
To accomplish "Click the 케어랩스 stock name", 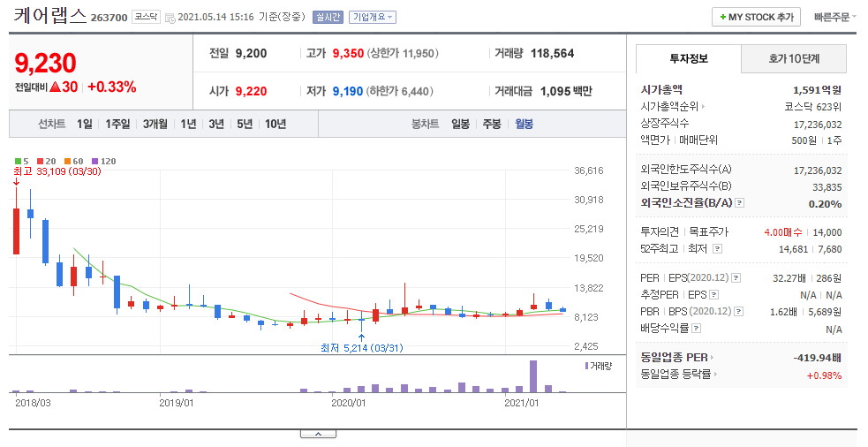I will (x=50, y=16).
